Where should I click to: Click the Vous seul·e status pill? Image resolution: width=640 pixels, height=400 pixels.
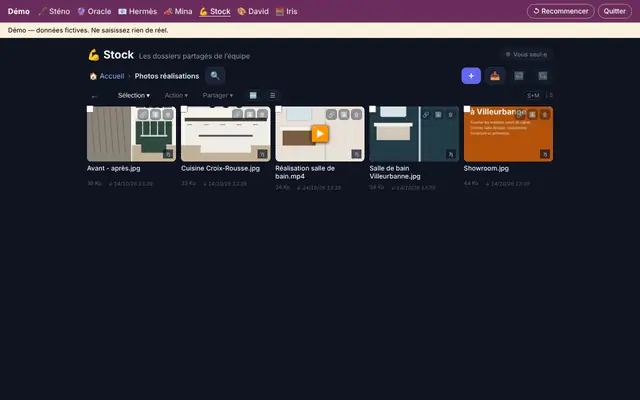click(x=527, y=54)
